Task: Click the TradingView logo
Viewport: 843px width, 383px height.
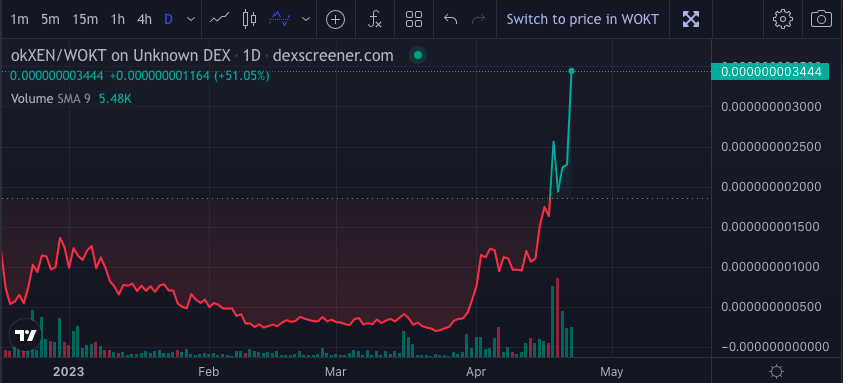Action: click(25, 336)
